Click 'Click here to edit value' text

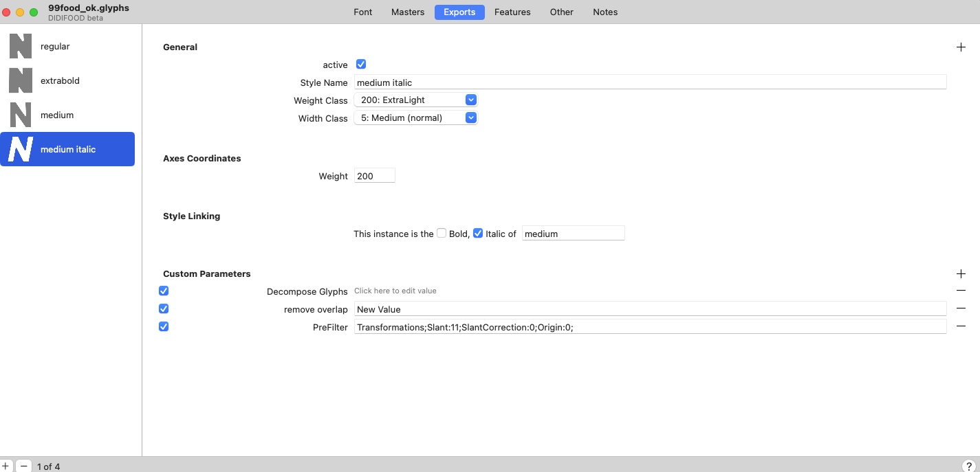point(395,291)
